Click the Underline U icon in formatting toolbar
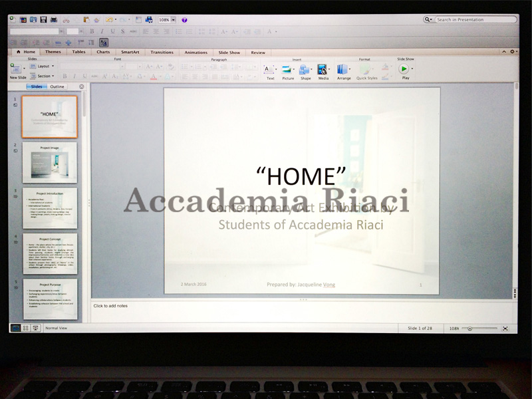This screenshot has width=532, height=399. click(112, 31)
